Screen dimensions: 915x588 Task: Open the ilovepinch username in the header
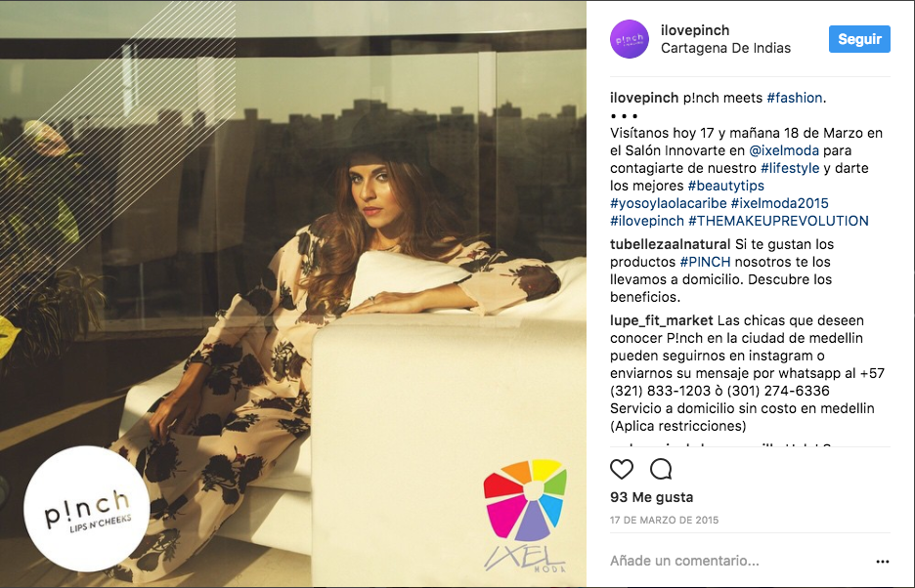(x=694, y=30)
